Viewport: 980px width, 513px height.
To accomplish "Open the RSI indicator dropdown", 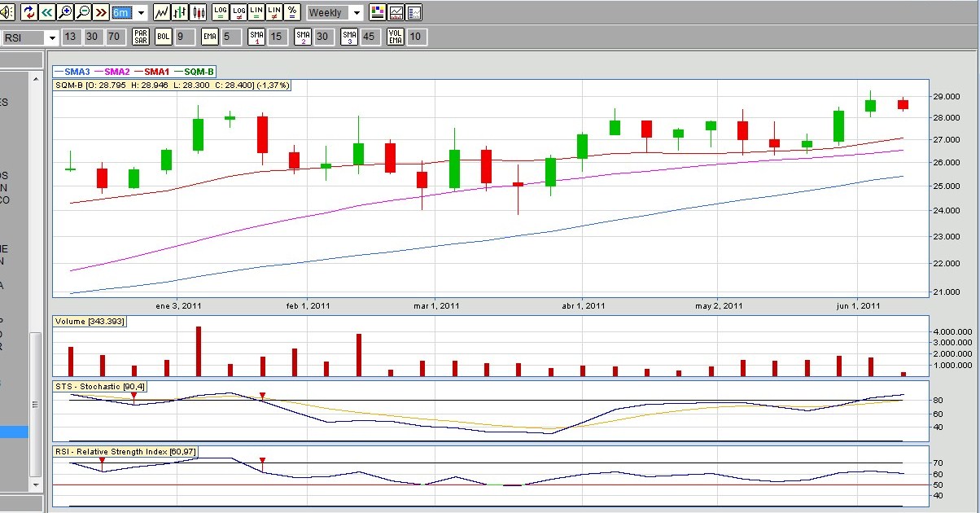I will (x=52, y=37).
